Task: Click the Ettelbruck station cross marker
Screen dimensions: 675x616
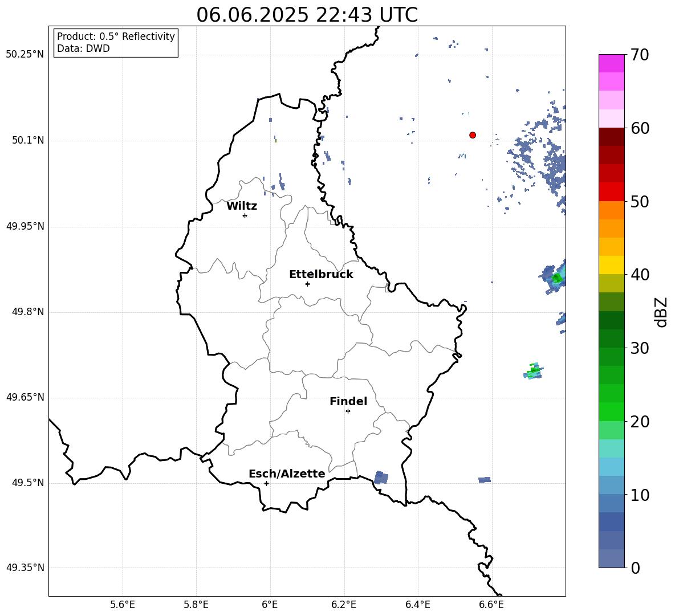Action: coord(307,284)
